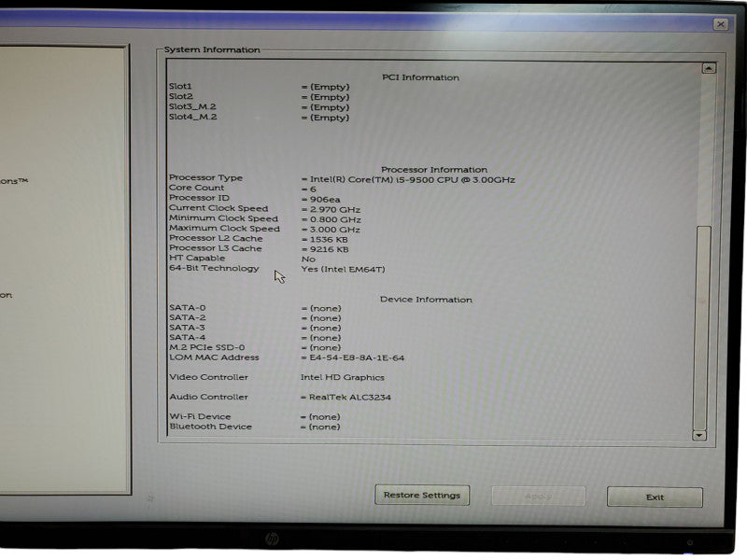Image resolution: width=747 pixels, height=560 pixels.
Task: Click the PCI Information heading
Action: (421, 77)
